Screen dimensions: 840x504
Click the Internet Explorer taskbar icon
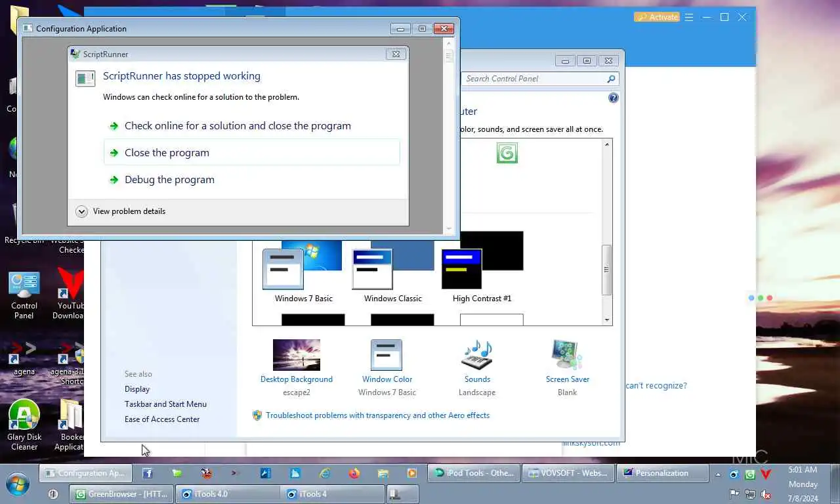coord(325,473)
